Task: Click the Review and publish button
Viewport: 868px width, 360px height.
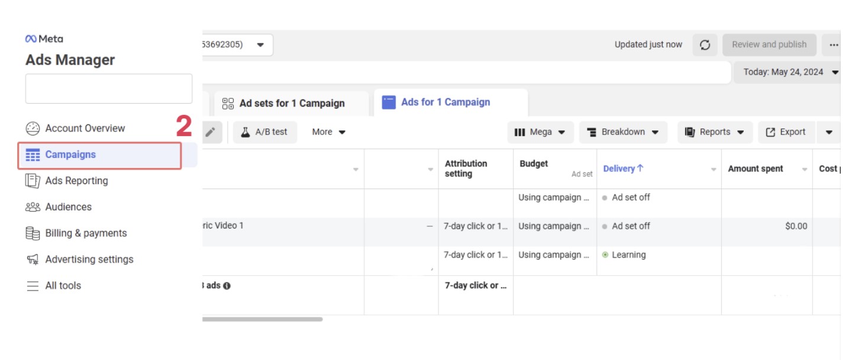Action: coord(769,44)
